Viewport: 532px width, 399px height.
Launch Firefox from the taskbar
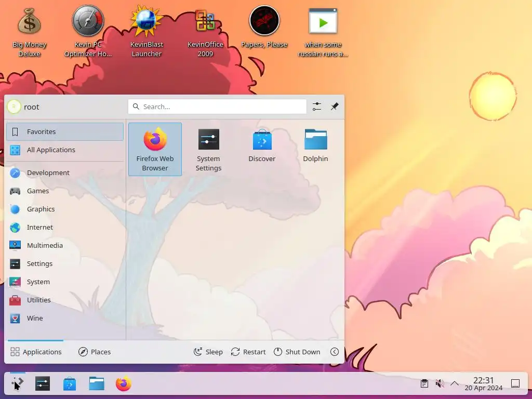pos(124,384)
